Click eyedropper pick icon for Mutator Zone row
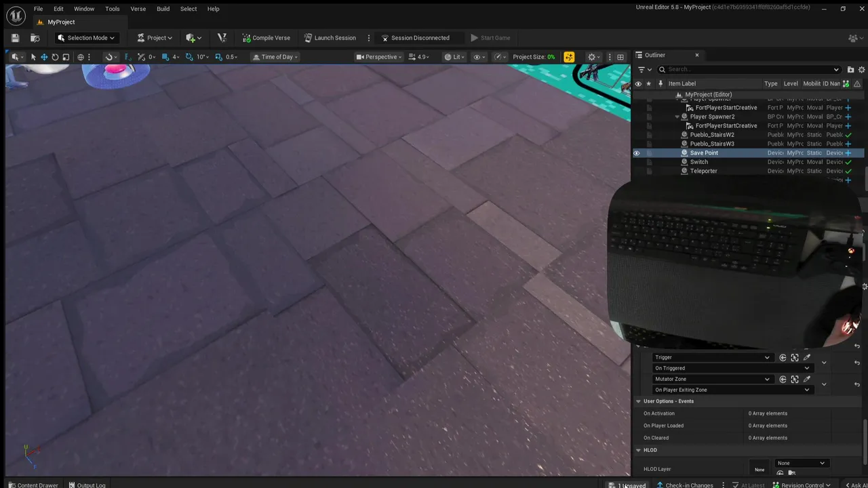The image size is (868, 488). coord(807,380)
